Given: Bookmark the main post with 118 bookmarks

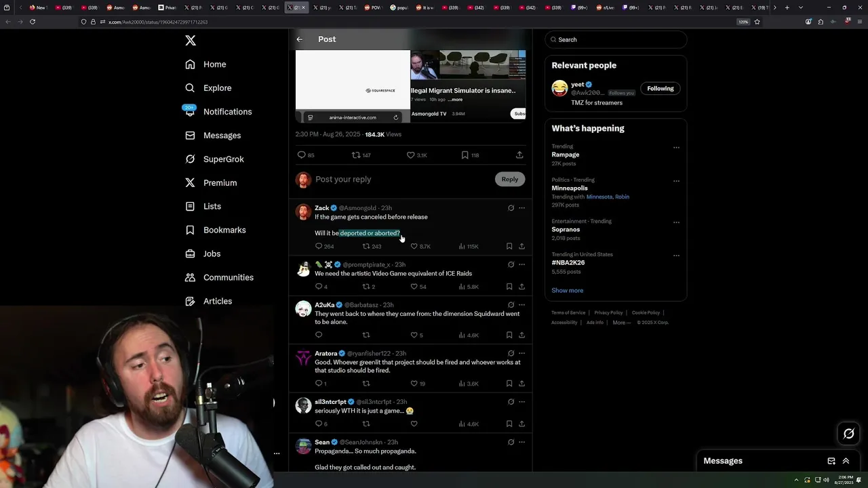Looking at the screenshot, I should tap(465, 155).
